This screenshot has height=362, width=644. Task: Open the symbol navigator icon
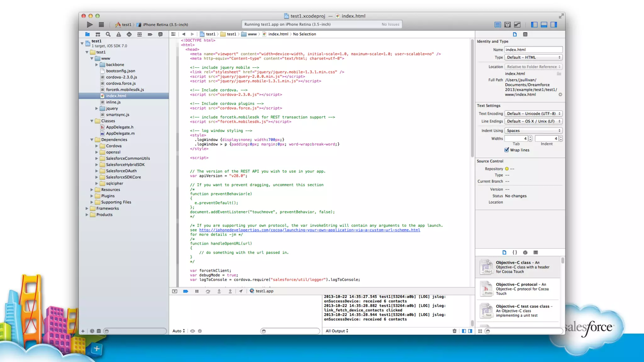[98, 34]
